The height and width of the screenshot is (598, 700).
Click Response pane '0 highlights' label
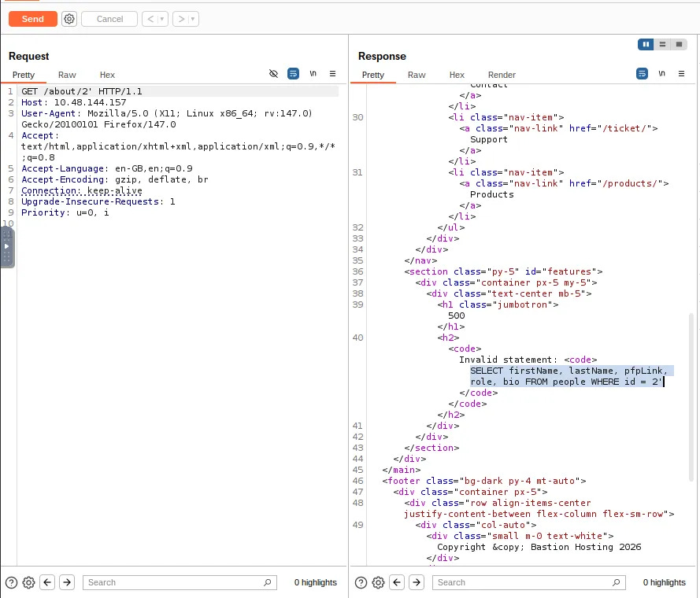[x=664, y=582]
